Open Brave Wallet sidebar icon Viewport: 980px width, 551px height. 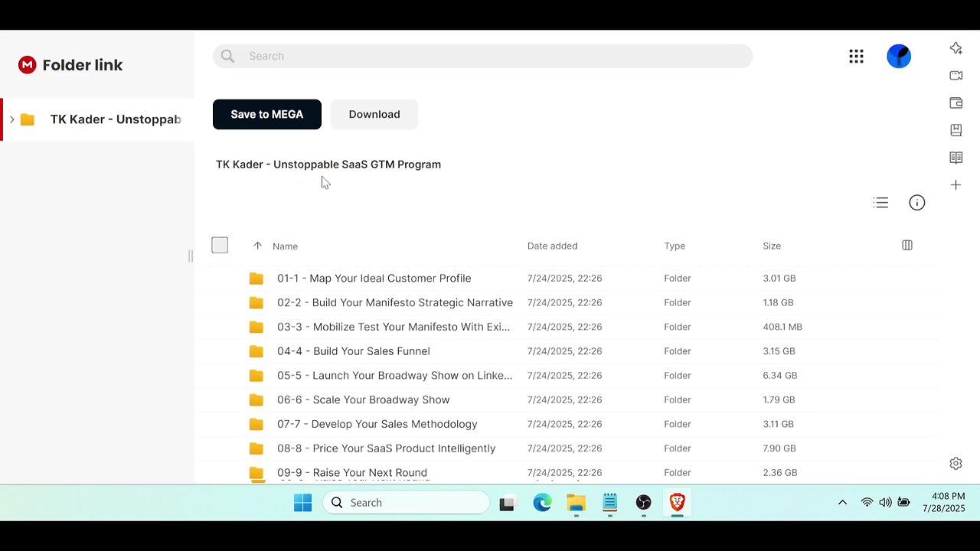pyautogui.click(x=956, y=103)
